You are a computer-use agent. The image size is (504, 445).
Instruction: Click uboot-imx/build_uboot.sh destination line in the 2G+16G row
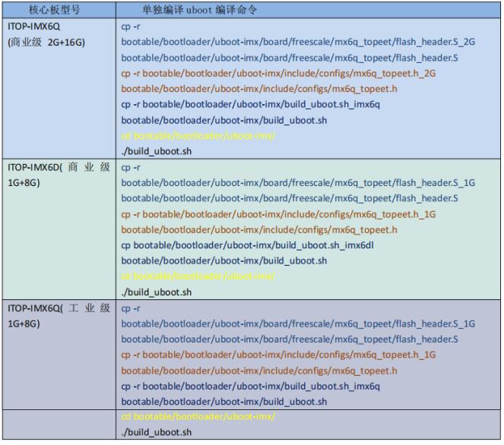(224, 121)
